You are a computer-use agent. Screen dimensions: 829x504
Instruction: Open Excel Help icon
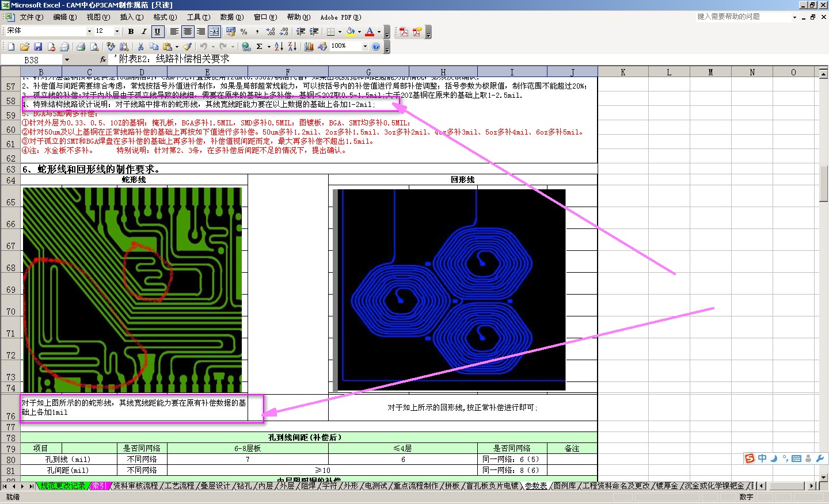pyautogui.click(x=376, y=47)
